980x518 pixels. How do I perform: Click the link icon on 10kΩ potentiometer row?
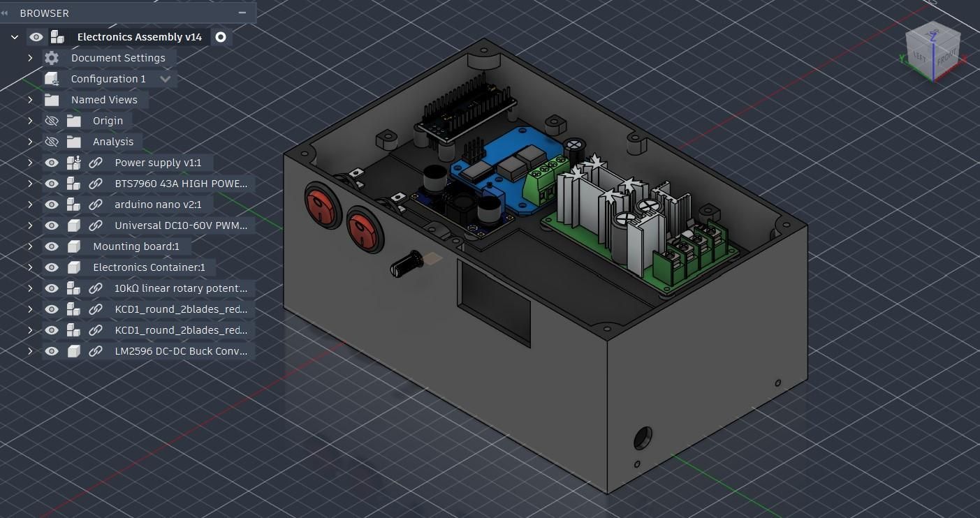[96, 288]
